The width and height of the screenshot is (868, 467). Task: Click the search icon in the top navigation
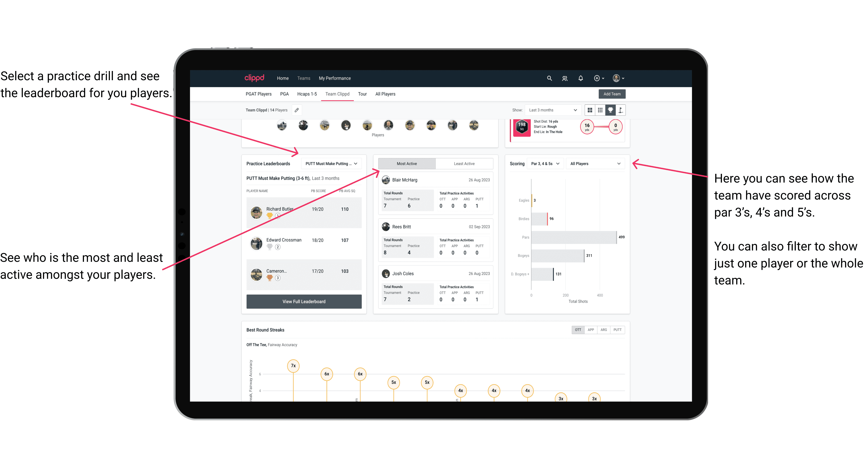(x=548, y=78)
